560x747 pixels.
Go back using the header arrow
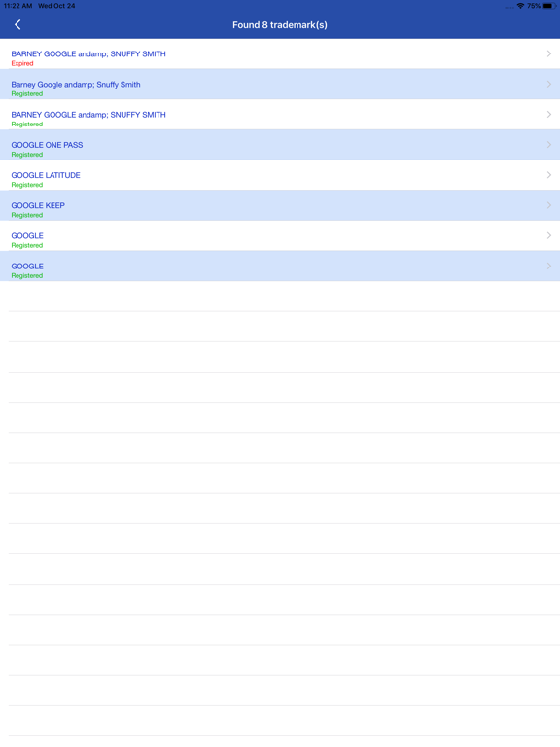click(x=17, y=24)
